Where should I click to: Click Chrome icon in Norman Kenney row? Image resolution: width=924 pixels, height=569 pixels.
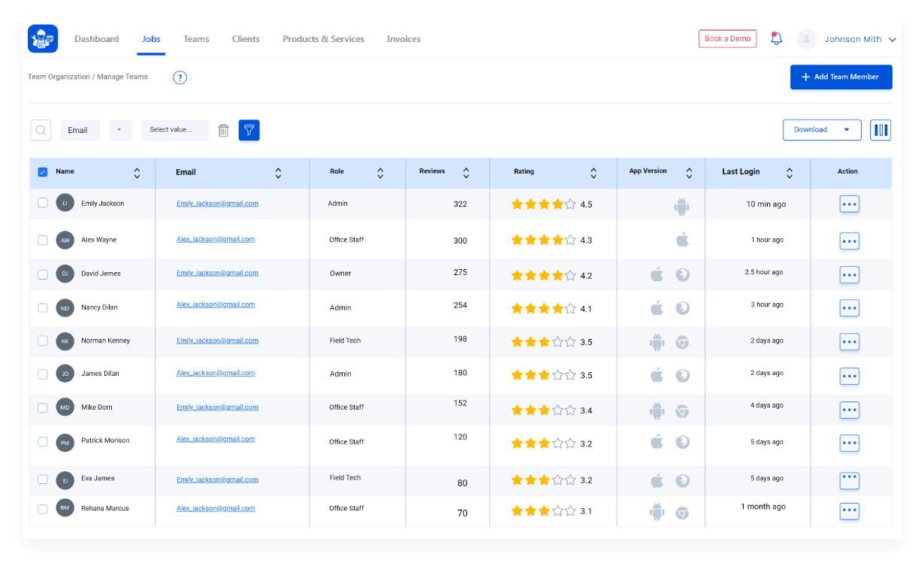pos(682,342)
